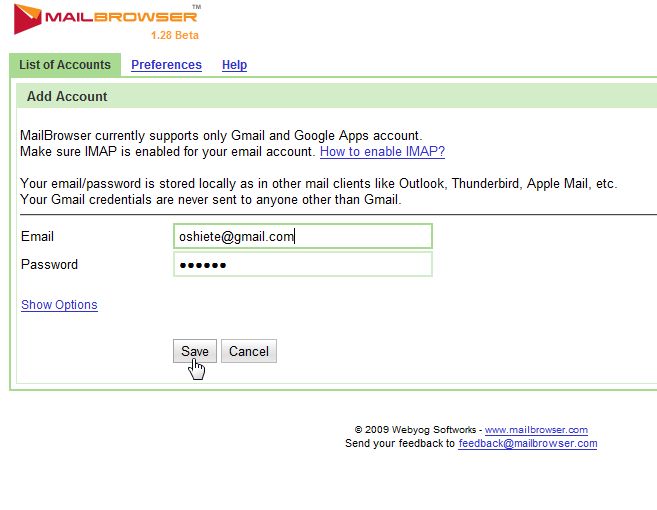Click the MailBrowser currently supports only Gmail text
The width and height of the screenshot is (657, 510).
point(221,135)
